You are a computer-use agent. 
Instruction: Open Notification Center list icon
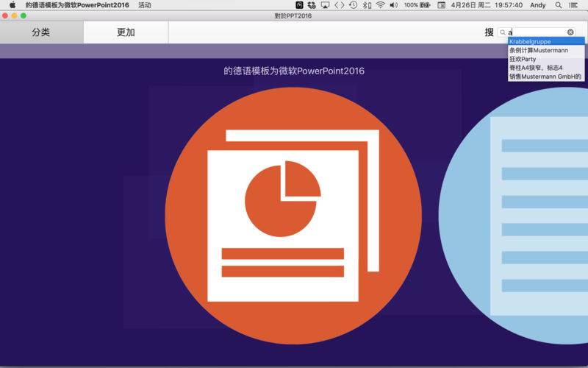coord(573,5)
